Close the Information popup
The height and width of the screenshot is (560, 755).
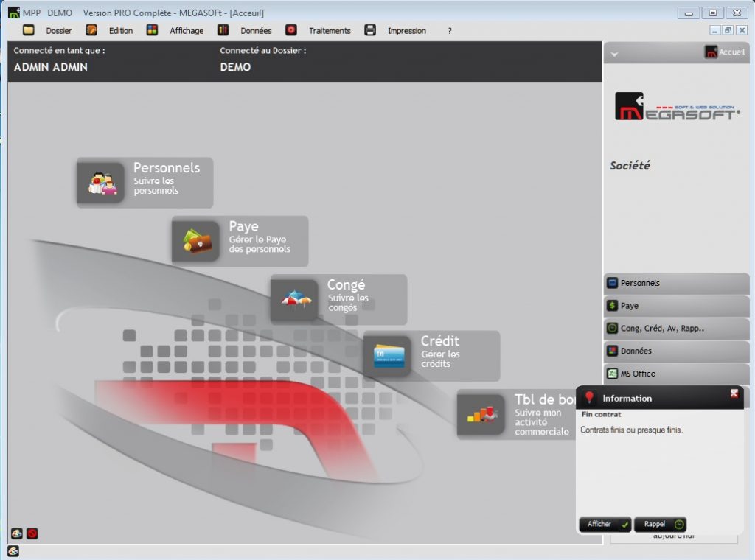click(734, 393)
